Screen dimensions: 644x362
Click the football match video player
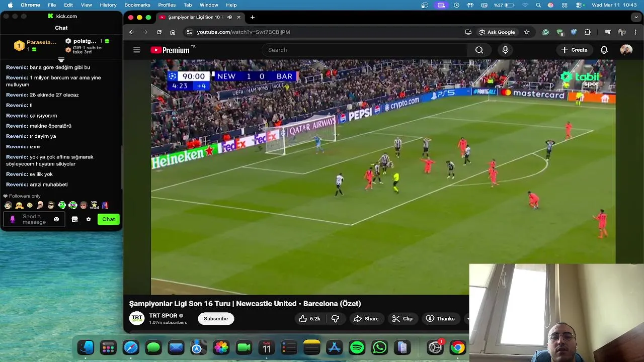[x=383, y=177]
